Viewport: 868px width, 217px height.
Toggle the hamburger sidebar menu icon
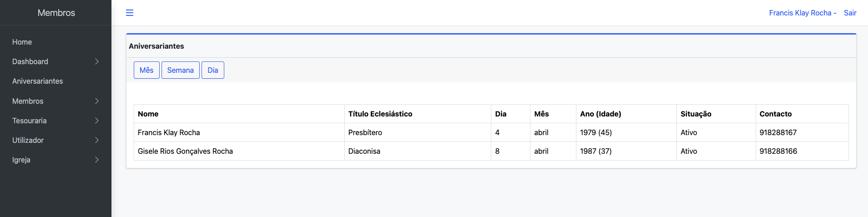click(x=130, y=13)
